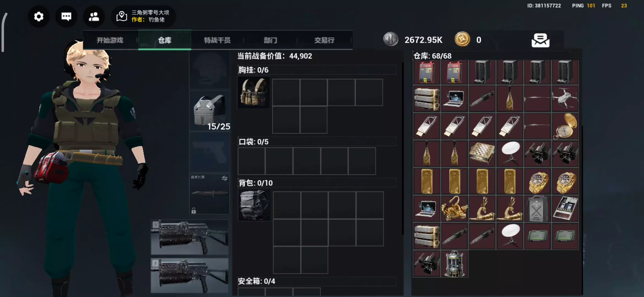Select the chess board item
This screenshot has width=644, height=297.
tap(482, 153)
